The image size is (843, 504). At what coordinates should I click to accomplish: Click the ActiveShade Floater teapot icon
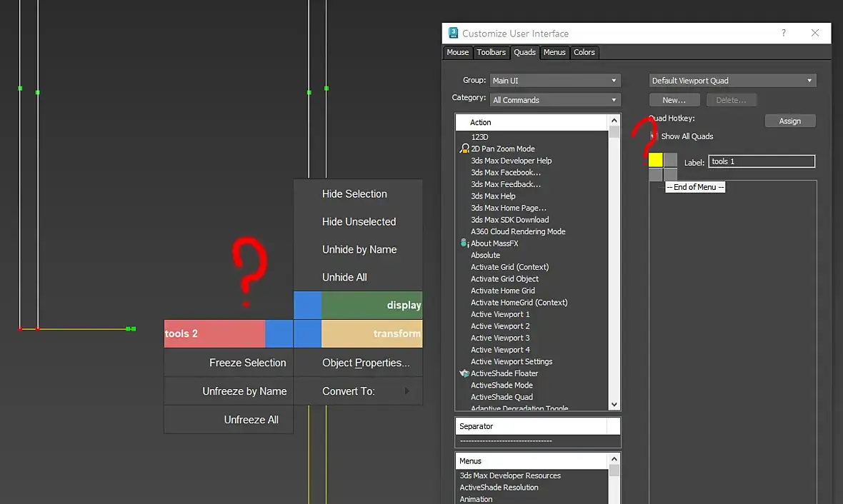(464, 373)
